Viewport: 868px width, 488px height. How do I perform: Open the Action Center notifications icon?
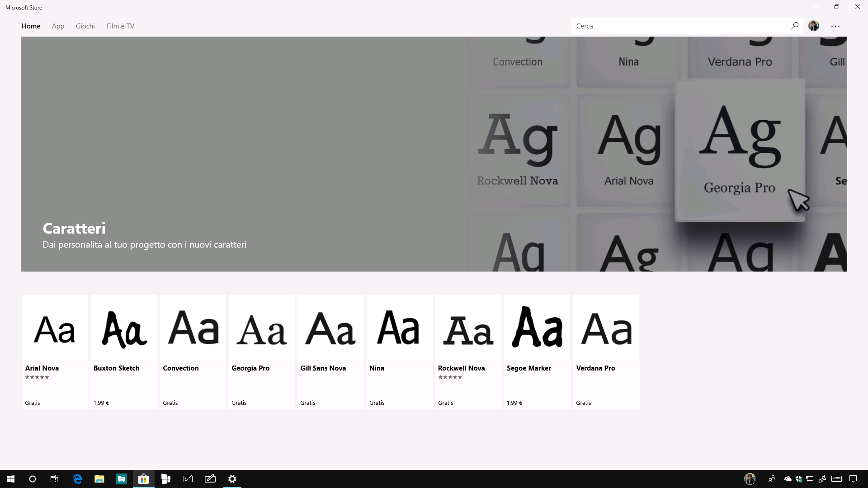click(x=853, y=479)
